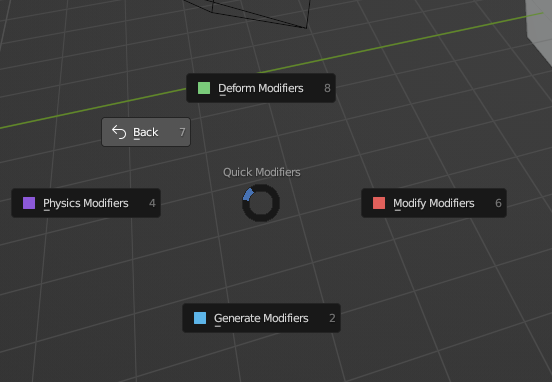The height and width of the screenshot is (382, 552).
Task: Click shortcut number 6 beside Modify Modifiers
Action: click(498, 203)
